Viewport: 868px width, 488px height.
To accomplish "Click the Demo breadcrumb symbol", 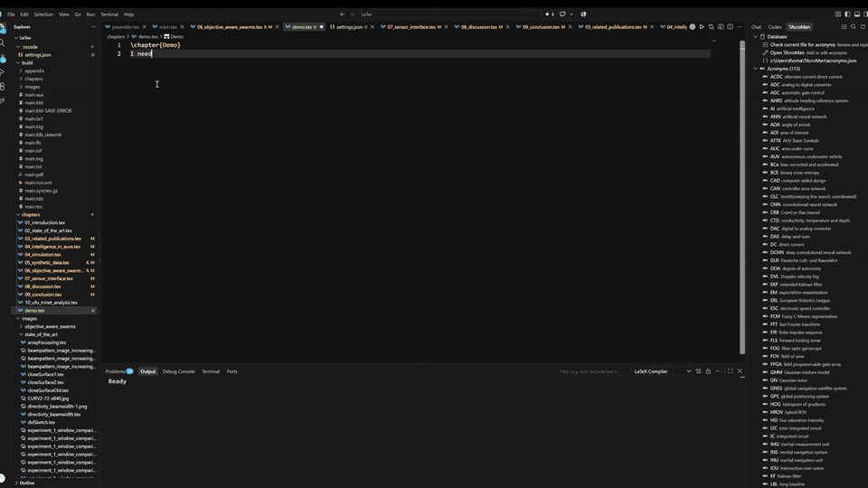I will pos(174,36).
